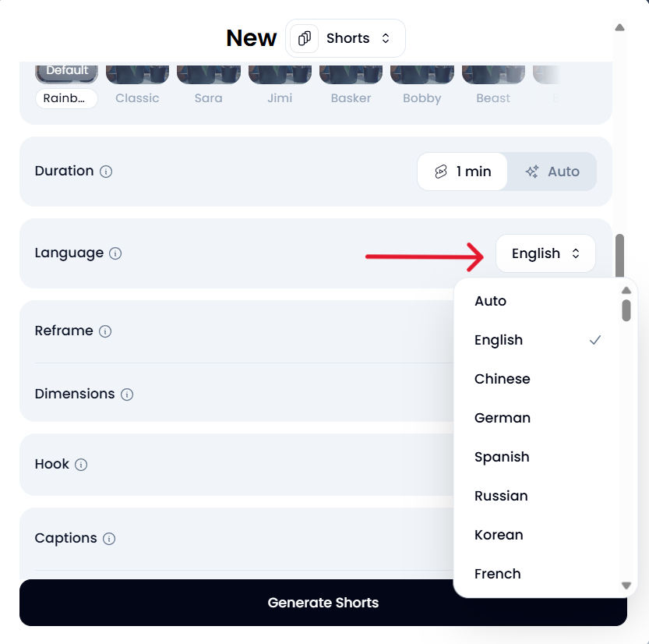Select the Rainbow default caption style label
Viewport: 649px width, 644px height.
(66, 98)
